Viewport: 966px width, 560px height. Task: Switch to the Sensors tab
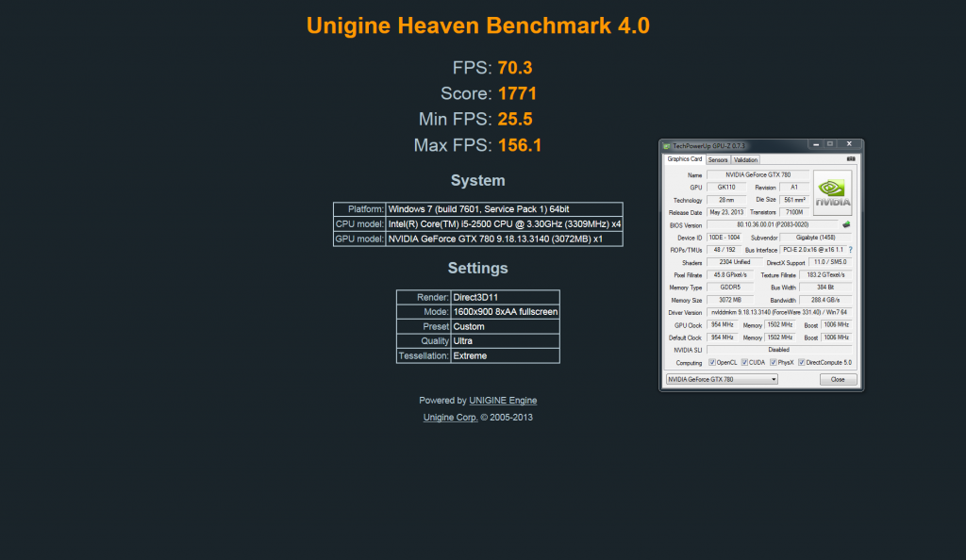click(718, 159)
